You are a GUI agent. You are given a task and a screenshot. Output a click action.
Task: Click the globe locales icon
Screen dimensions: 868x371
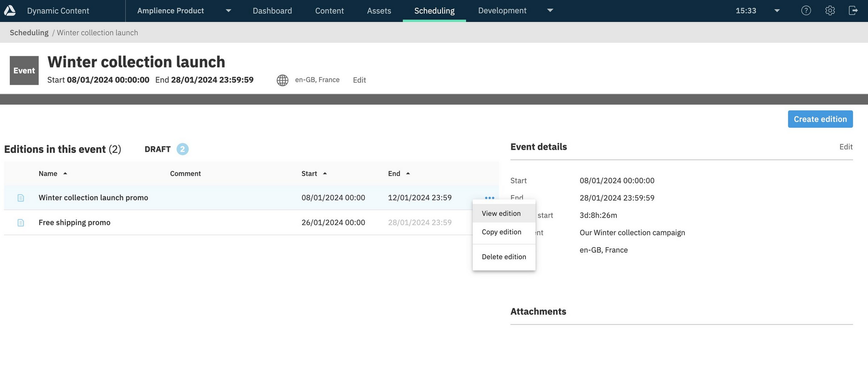pyautogui.click(x=283, y=80)
